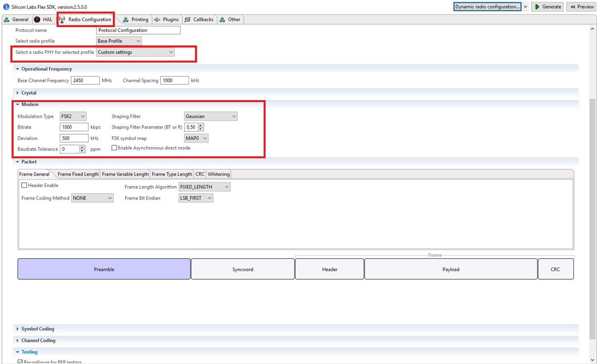Click the green Generate play icon
Screen dimensions: 597x364
pos(537,7)
